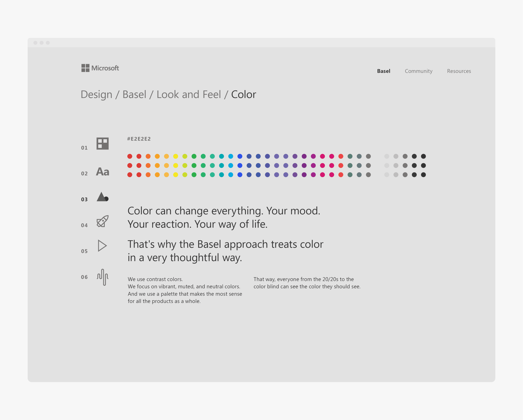Open section 06 sound wave icon
523x420 pixels.
click(x=103, y=277)
